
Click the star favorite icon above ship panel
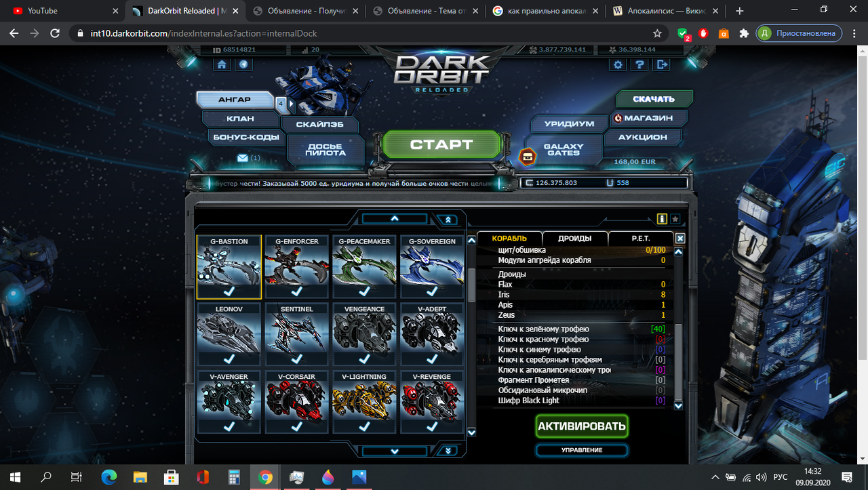coord(675,219)
